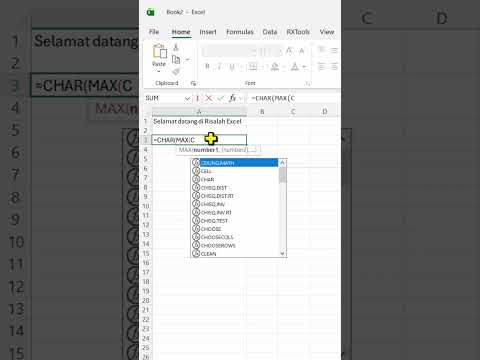Confirm formula with green check mark
This screenshot has width=480, height=360.
(220, 98)
